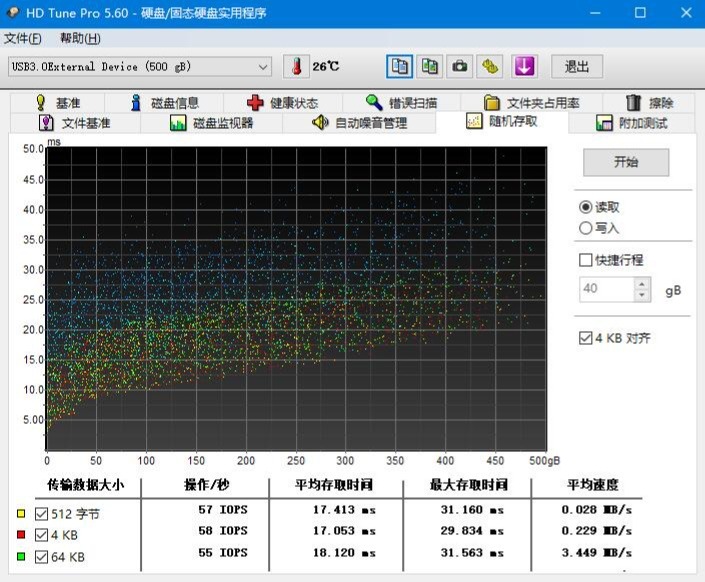The image size is (705, 582).
Task: Click the purple down-arrow save icon
Action: (524, 66)
